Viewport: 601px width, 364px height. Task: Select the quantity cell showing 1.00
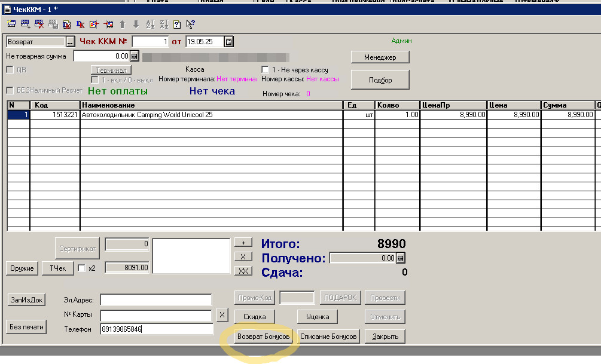click(x=398, y=115)
